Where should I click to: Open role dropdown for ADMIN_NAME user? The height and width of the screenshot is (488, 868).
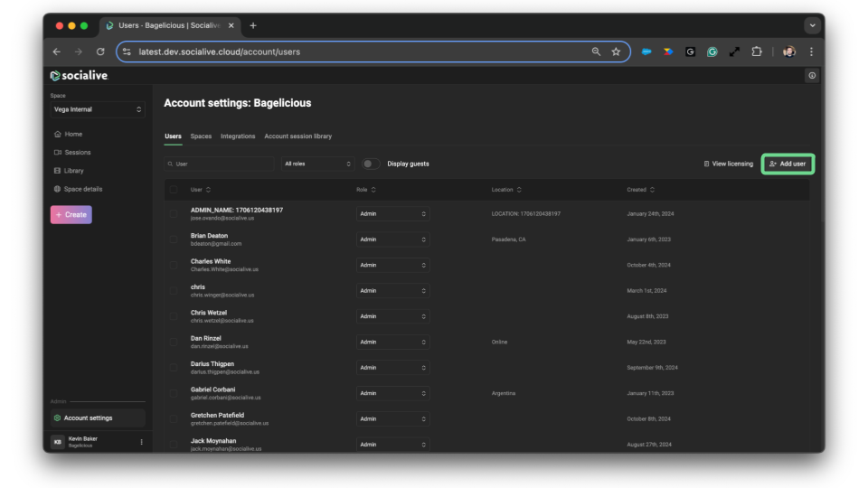(x=392, y=213)
